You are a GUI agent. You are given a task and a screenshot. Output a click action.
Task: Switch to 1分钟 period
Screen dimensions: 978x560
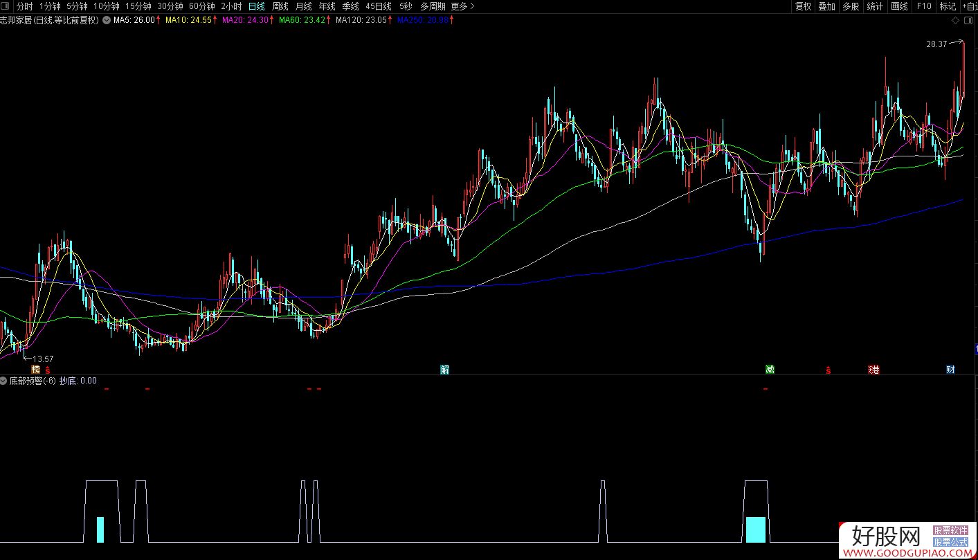(x=51, y=6)
